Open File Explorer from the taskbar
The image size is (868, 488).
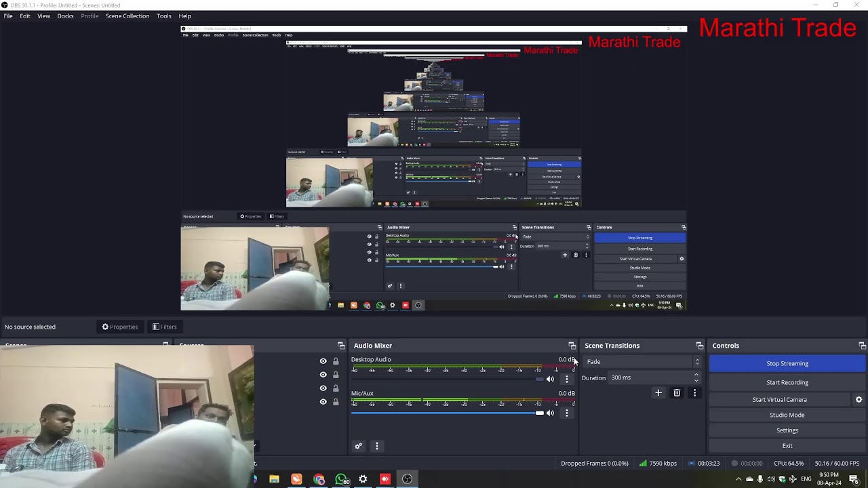pyautogui.click(x=274, y=479)
